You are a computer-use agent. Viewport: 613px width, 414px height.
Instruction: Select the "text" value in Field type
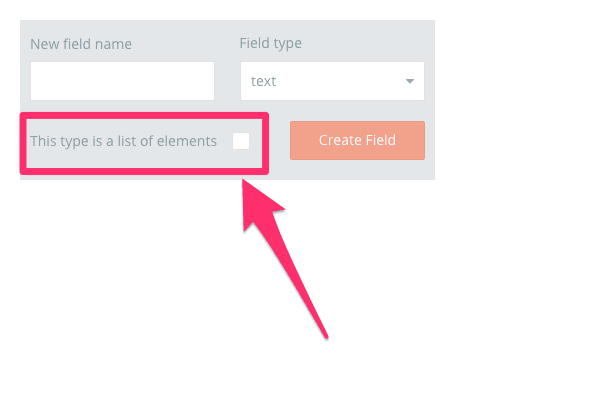click(265, 82)
